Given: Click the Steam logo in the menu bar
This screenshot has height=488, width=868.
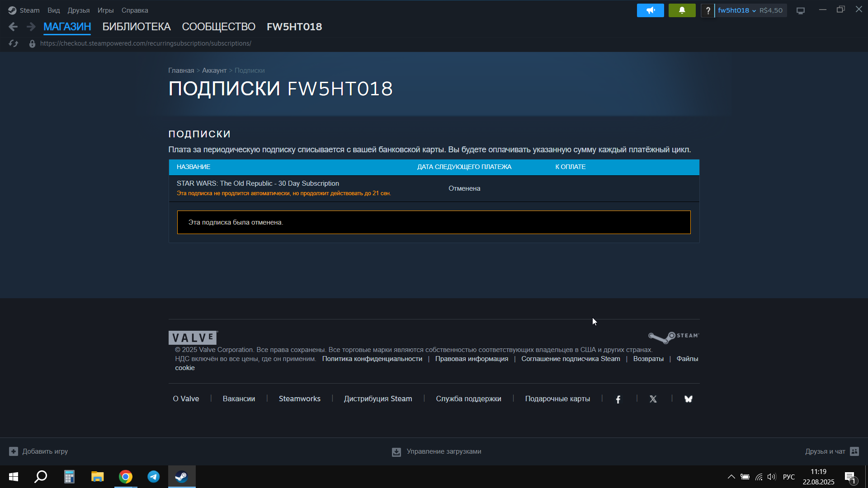Looking at the screenshot, I should 12,10.
